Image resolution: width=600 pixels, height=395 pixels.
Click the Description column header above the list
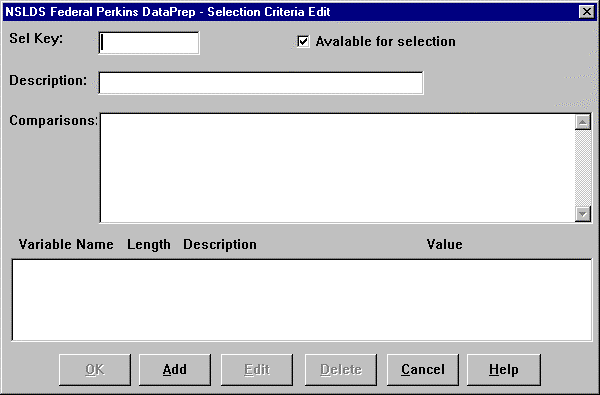tap(220, 245)
